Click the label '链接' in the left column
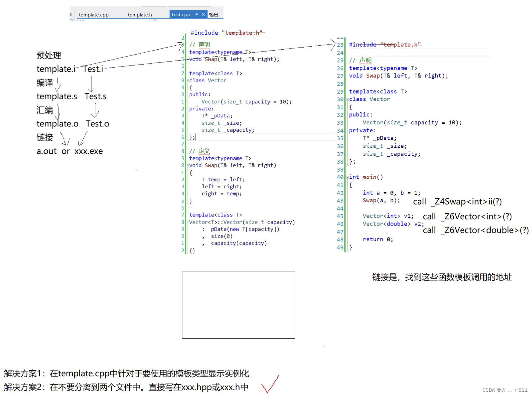Viewport: 532px width, 395px height. click(45, 137)
